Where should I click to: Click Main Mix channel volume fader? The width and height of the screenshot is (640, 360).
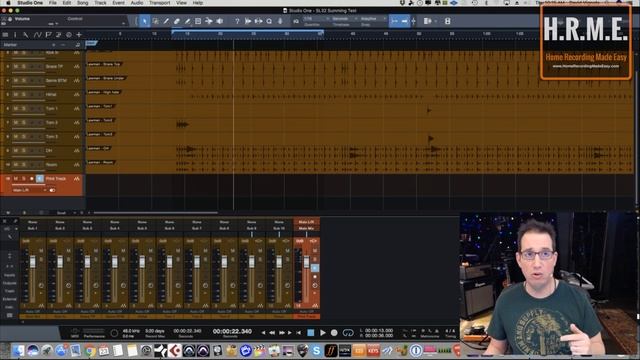click(307, 262)
